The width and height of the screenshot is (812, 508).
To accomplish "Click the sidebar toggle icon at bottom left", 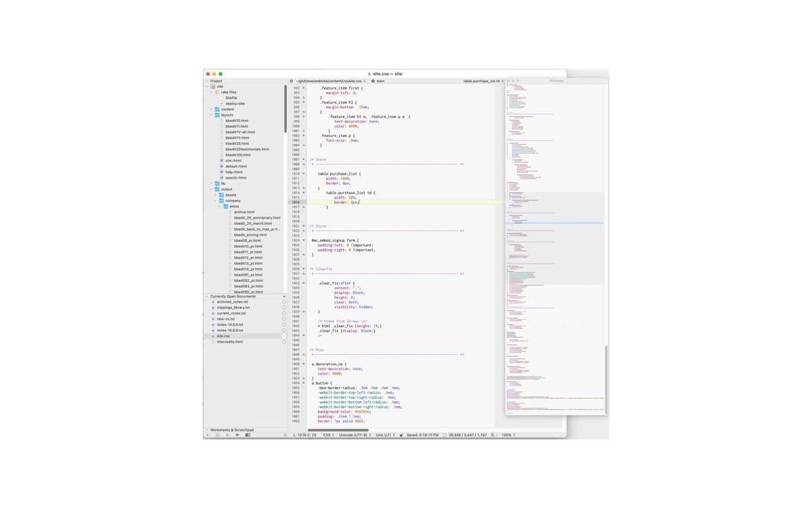I will [248, 435].
